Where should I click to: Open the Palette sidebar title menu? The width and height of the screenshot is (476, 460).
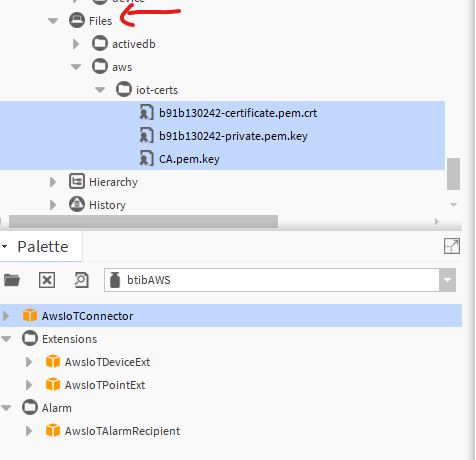[x=5, y=247]
